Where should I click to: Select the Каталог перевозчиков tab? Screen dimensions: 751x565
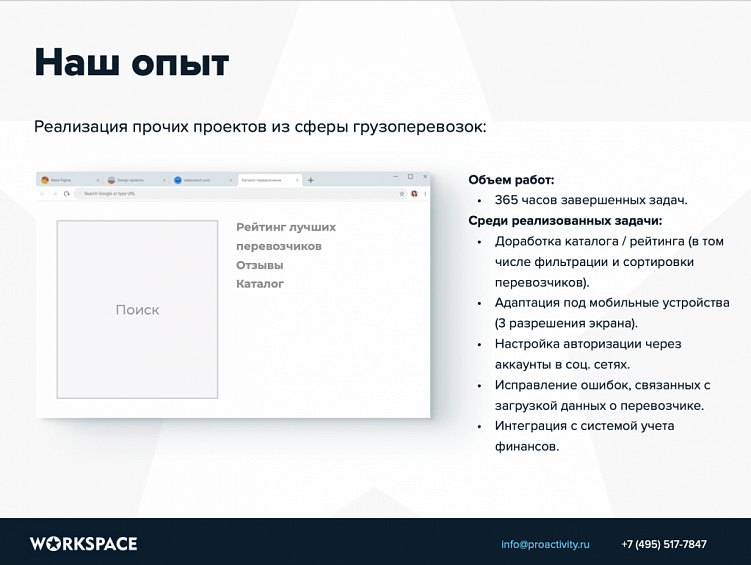269,180
